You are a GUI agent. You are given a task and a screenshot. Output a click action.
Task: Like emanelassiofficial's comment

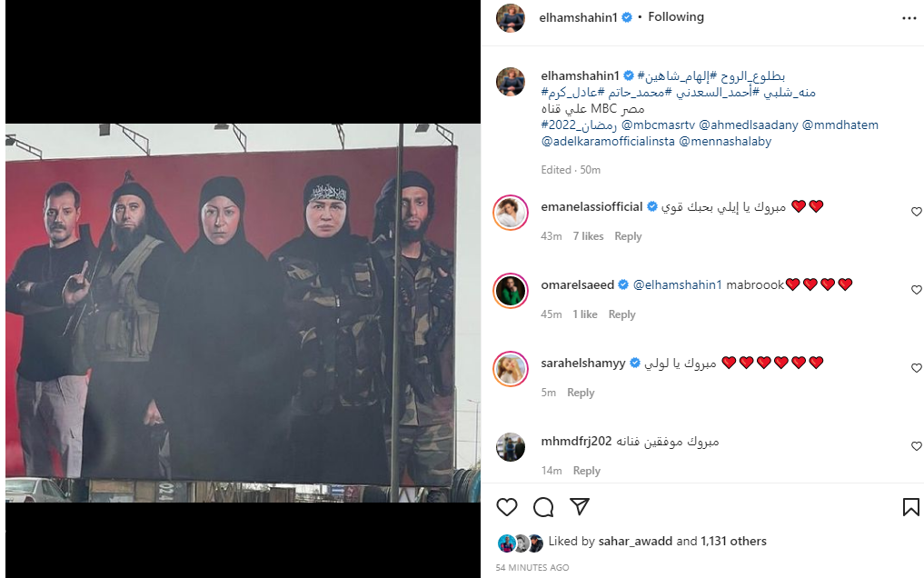pos(917,212)
